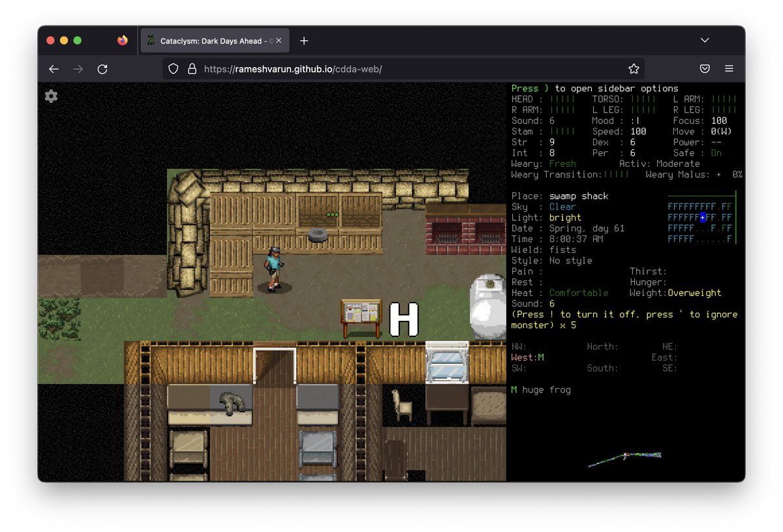This screenshot has width=783, height=532.
Task: Click the macOS green maximize button
Action: tap(78, 40)
